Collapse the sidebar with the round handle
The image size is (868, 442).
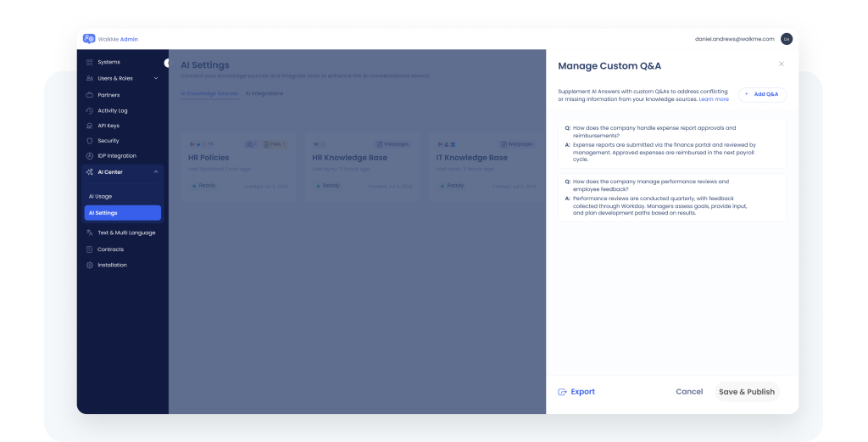pos(166,63)
